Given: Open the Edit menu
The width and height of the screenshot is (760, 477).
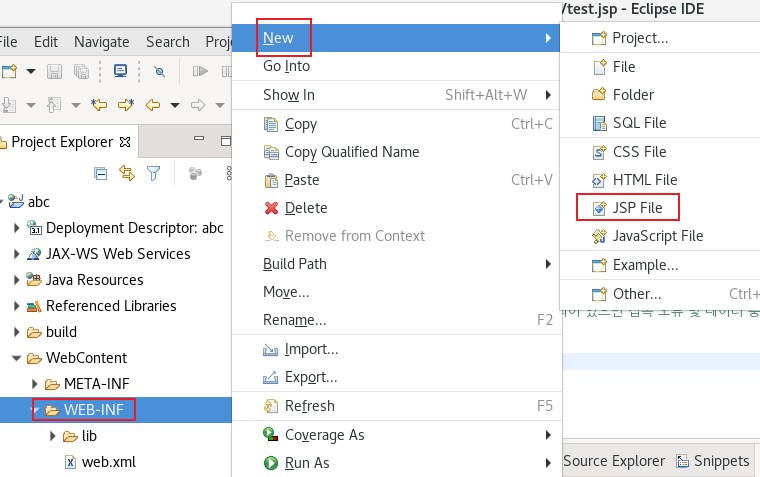Looking at the screenshot, I should tap(46, 42).
